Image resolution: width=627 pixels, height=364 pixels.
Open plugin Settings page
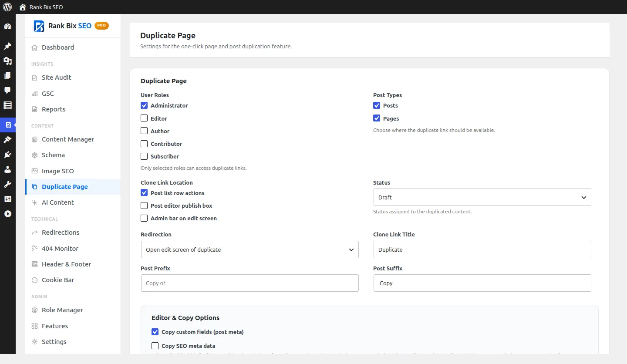point(73,342)
